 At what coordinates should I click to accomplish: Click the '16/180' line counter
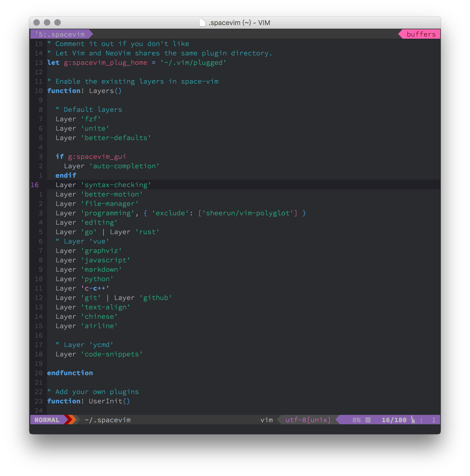(x=394, y=420)
